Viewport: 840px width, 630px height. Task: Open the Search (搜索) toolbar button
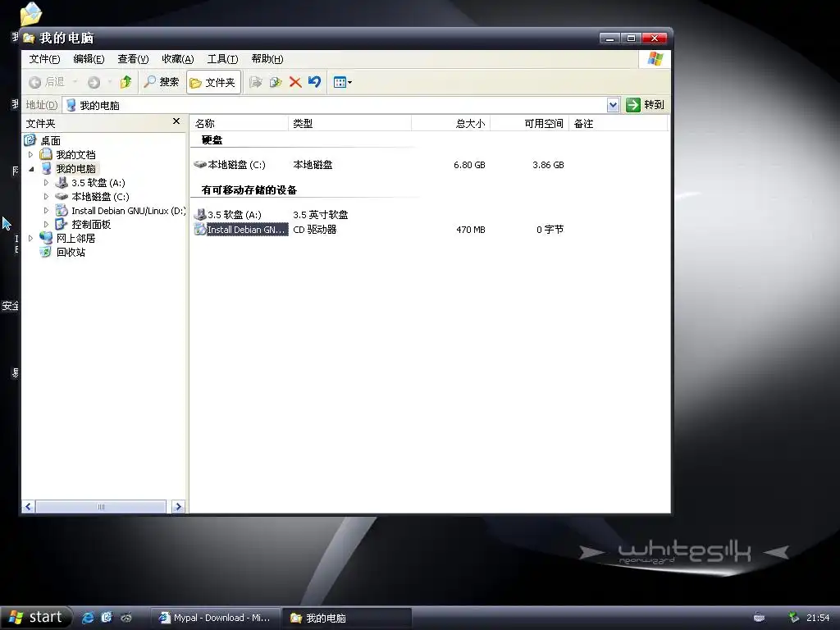click(x=162, y=82)
